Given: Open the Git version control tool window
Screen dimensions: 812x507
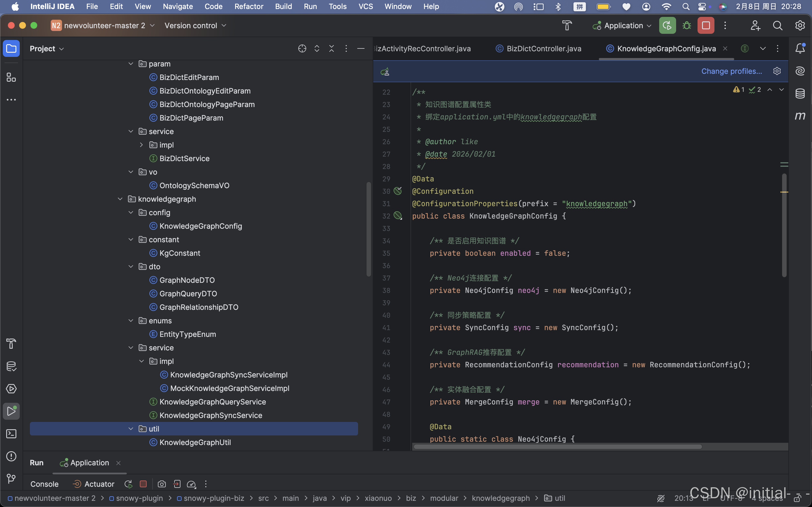Looking at the screenshot, I should click(x=11, y=479).
